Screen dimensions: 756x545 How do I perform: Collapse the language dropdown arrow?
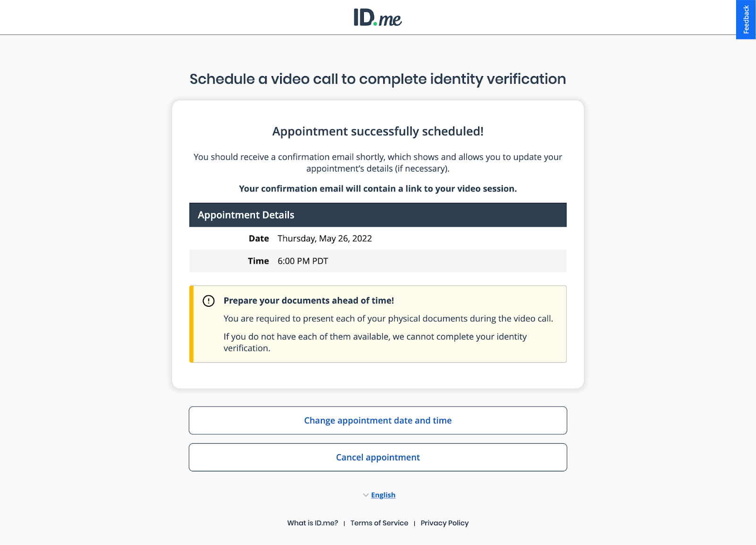tap(366, 495)
